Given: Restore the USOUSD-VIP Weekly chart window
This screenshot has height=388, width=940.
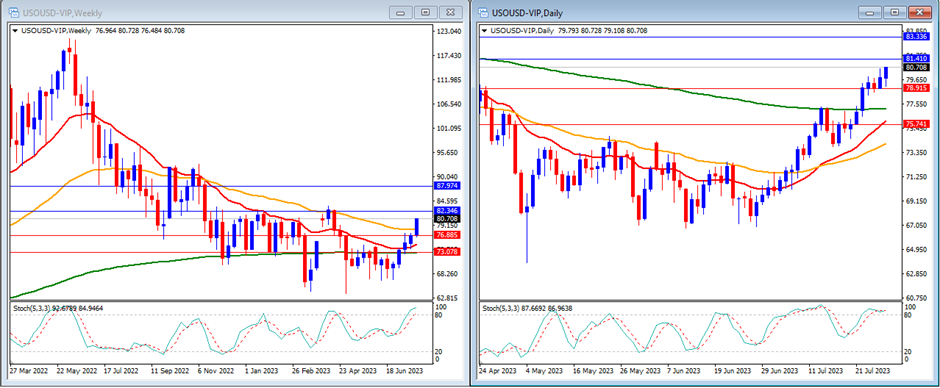Looking at the screenshot, I should (x=426, y=13).
